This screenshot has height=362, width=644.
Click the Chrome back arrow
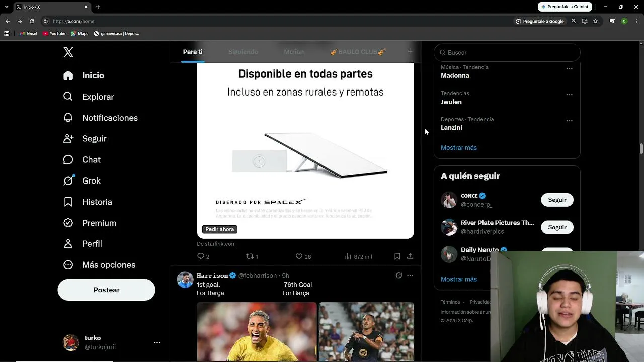coord(8,21)
